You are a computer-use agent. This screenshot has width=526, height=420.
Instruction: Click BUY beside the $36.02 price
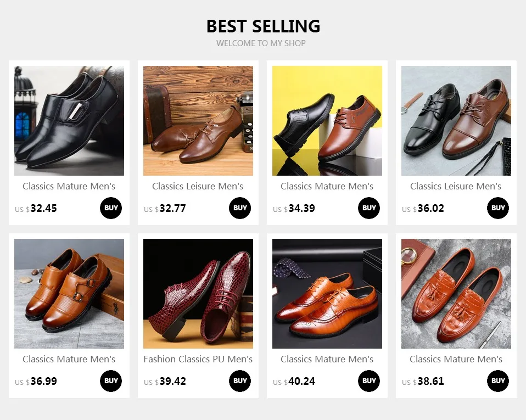tap(498, 208)
